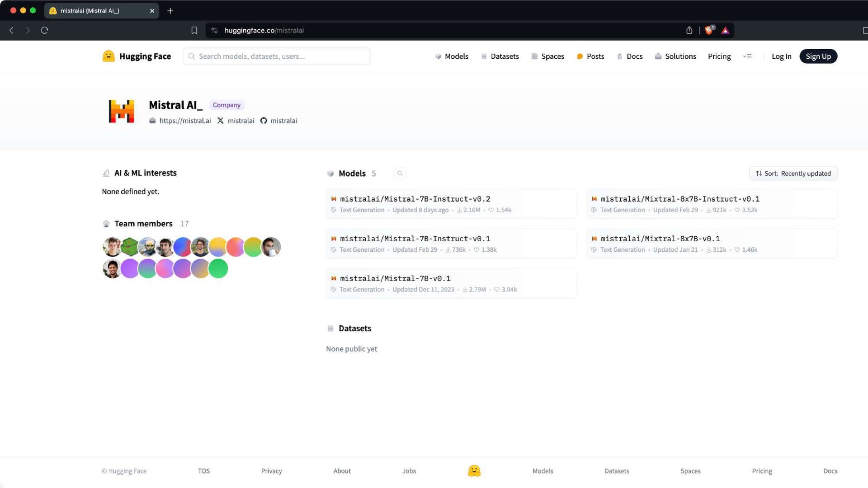Image resolution: width=868 pixels, height=488 pixels.
Task: Go to Spaces in the top navigation
Action: 547,56
